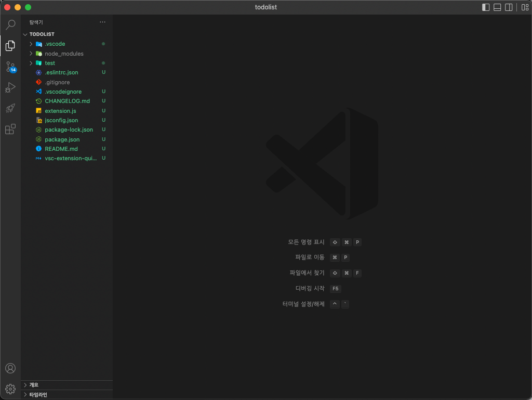Open Customize Layout icon in title bar
The width and height of the screenshot is (532, 400).
pos(525,7)
